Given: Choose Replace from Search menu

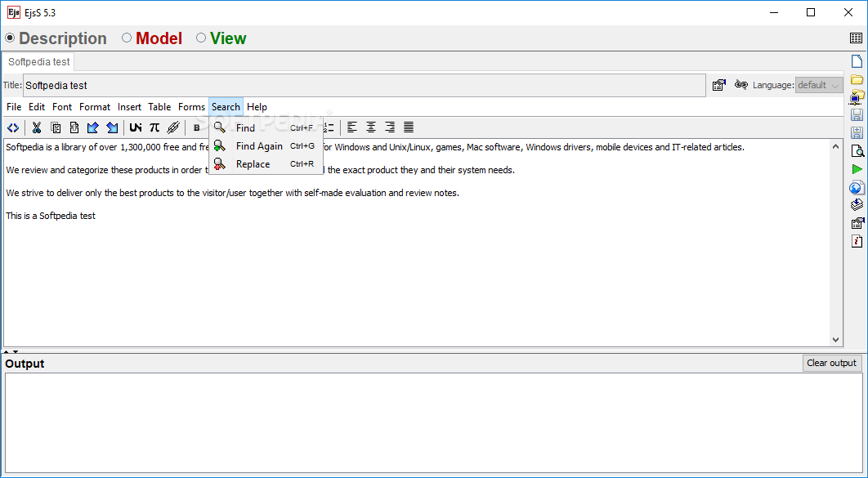Looking at the screenshot, I should tap(266, 163).
